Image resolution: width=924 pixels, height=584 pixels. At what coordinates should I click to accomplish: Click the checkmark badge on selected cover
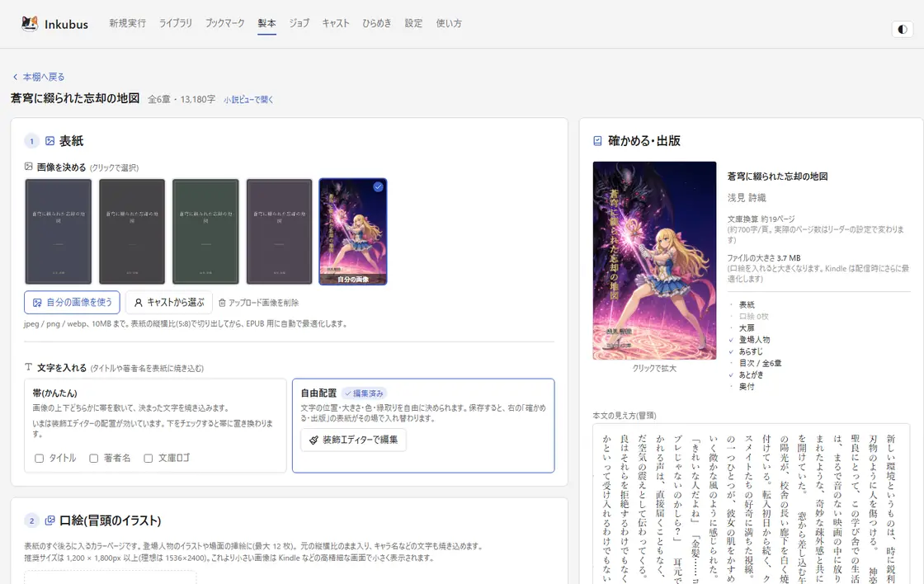(x=378, y=186)
